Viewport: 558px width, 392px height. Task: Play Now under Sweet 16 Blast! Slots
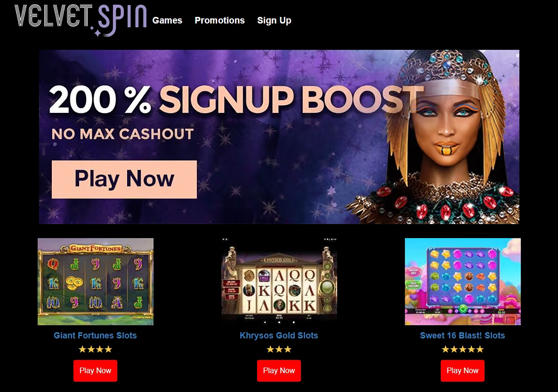(x=463, y=371)
